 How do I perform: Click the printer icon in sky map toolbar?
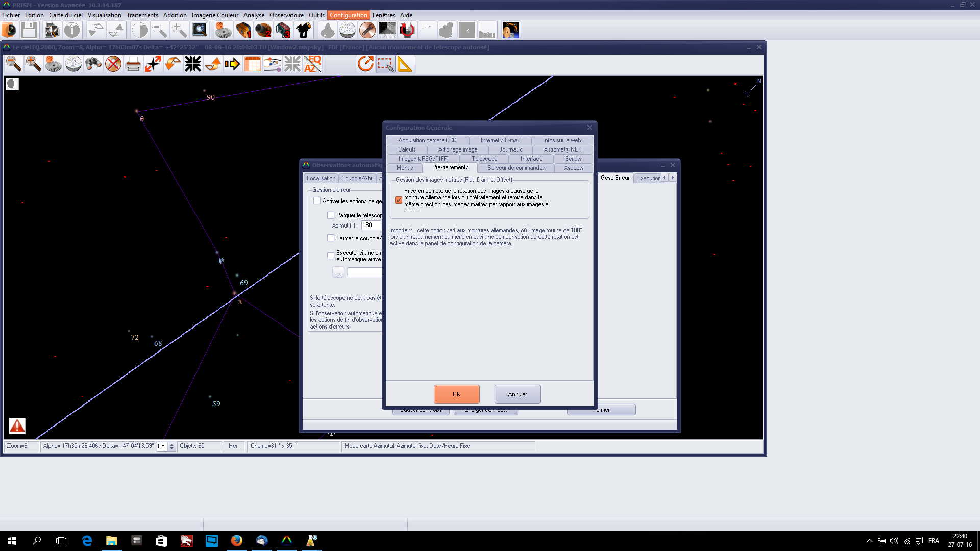133,64
